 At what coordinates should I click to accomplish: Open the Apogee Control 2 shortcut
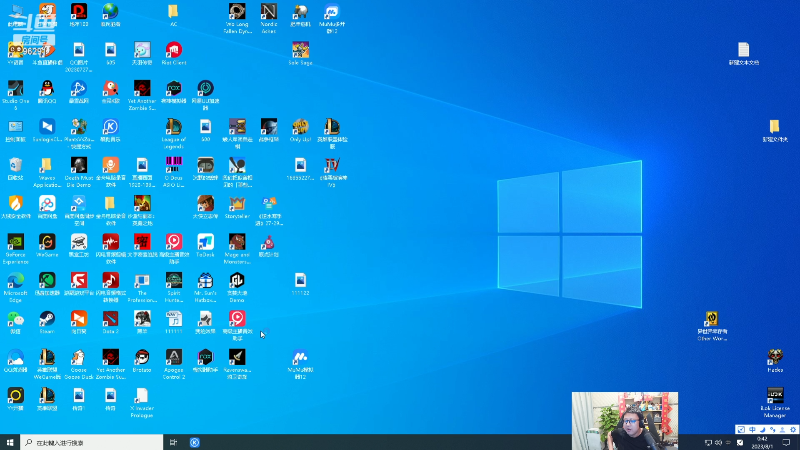click(173, 364)
